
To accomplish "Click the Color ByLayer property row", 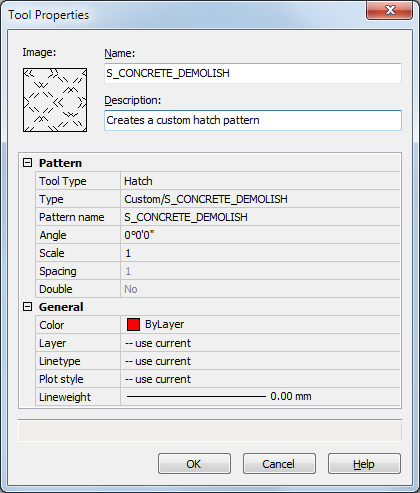I will (x=218, y=325).
